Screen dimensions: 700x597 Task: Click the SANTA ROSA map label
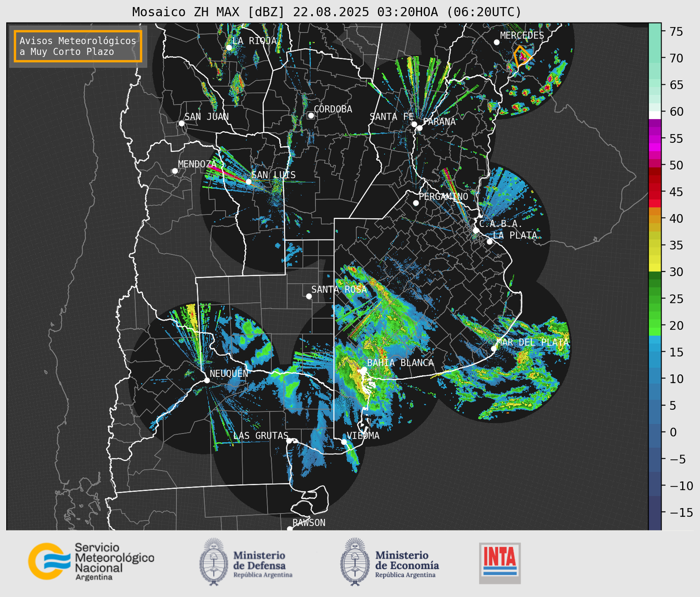[339, 289]
